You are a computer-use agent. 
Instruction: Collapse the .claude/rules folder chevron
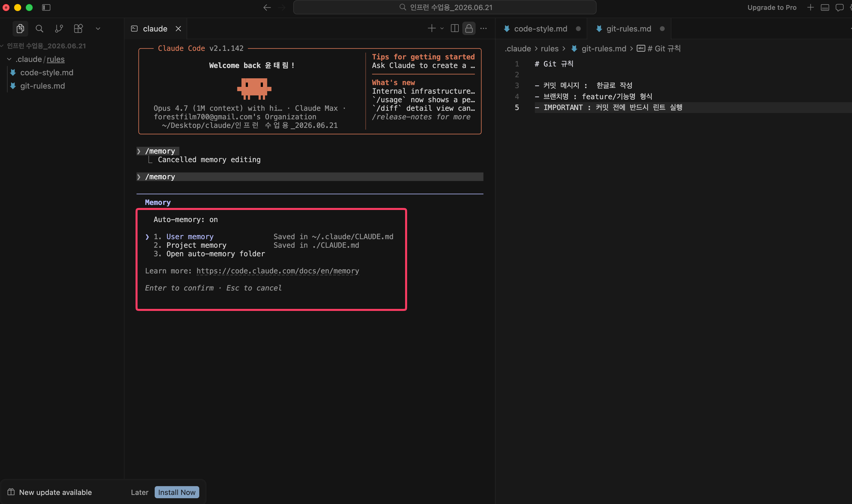click(9, 59)
